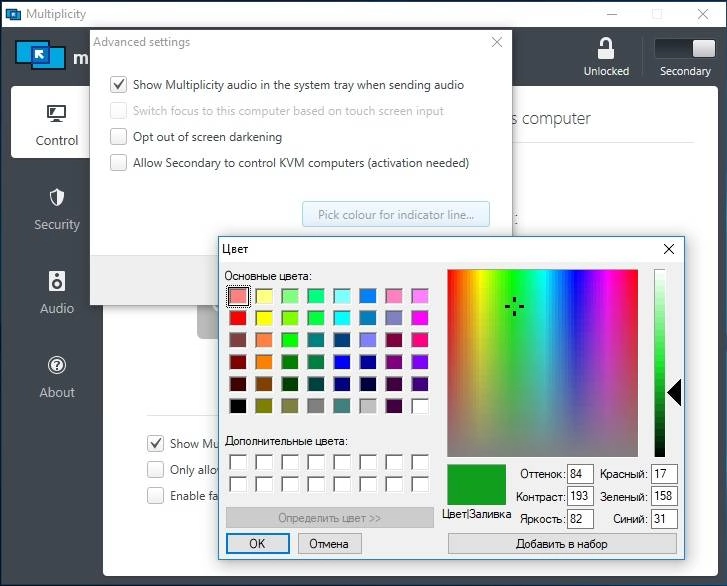Open the Control tab in sidebar
This screenshot has height=586, width=727.
click(x=51, y=122)
